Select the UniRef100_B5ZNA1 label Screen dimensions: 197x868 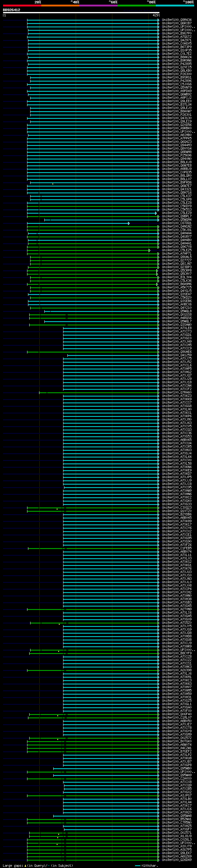point(177,819)
